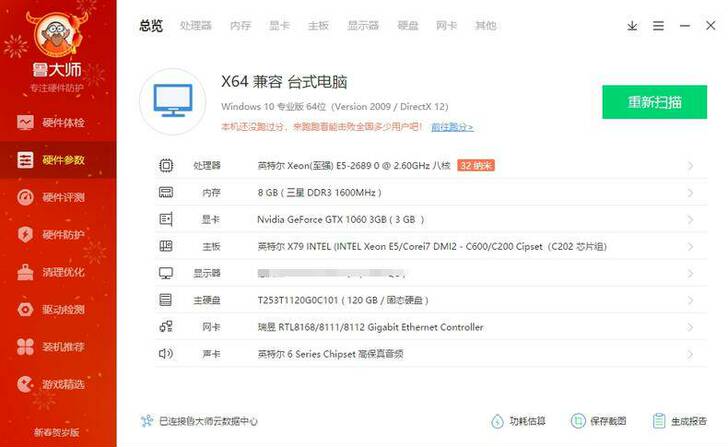Click the 内存 RAM icon
The image size is (728, 447).
tap(166, 192)
